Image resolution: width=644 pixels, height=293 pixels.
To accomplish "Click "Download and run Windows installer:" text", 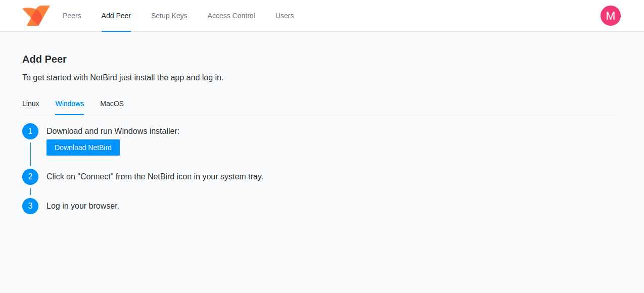I will (113, 131).
